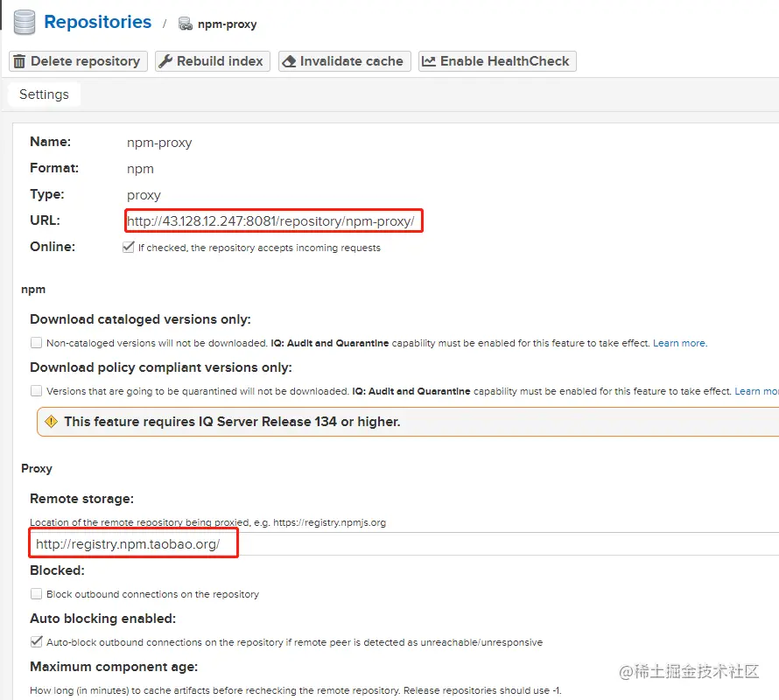Click the Invalidate cache button
The image size is (779, 700).
pyautogui.click(x=344, y=61)
